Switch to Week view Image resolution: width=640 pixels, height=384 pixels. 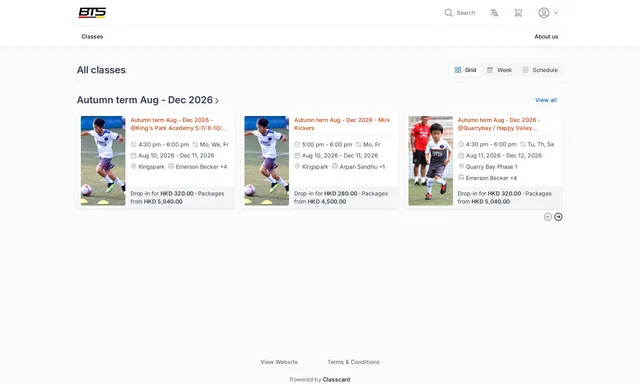pyautogui.click(x=499, y=70)
